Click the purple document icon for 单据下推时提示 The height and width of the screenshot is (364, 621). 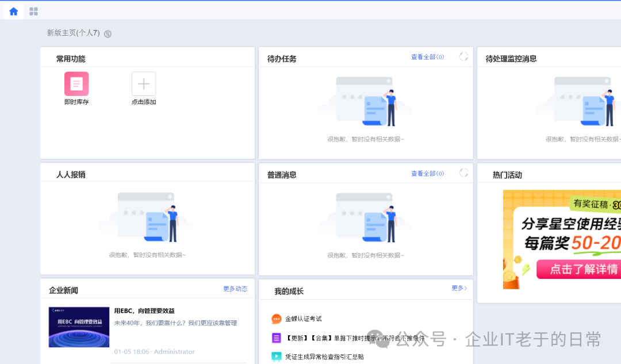coord(275,338)
